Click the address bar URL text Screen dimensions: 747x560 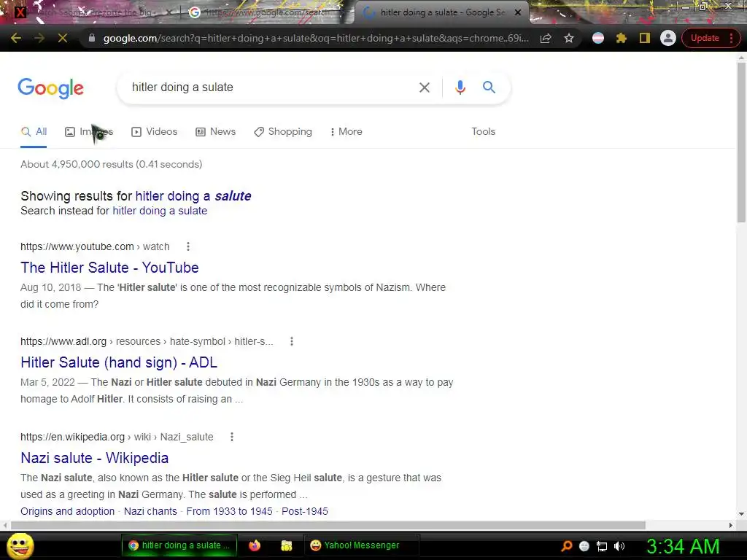(x=316, y=38)
